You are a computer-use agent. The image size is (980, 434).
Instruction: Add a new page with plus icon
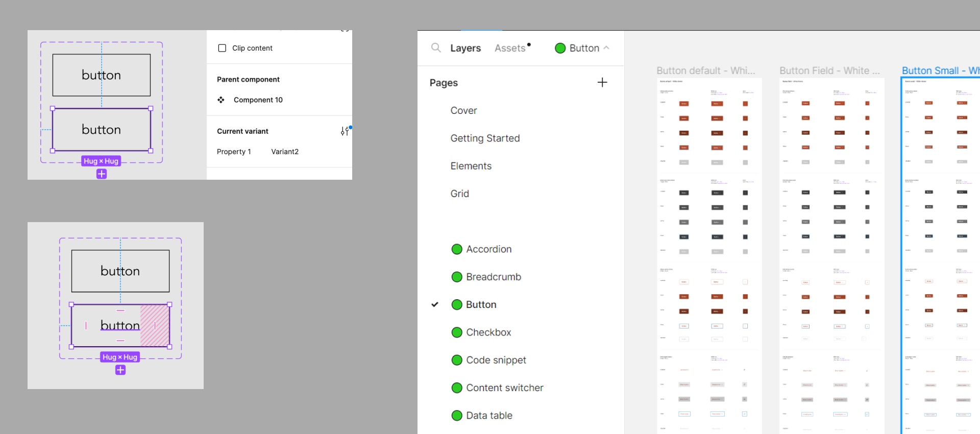click(x=602, y=83)
